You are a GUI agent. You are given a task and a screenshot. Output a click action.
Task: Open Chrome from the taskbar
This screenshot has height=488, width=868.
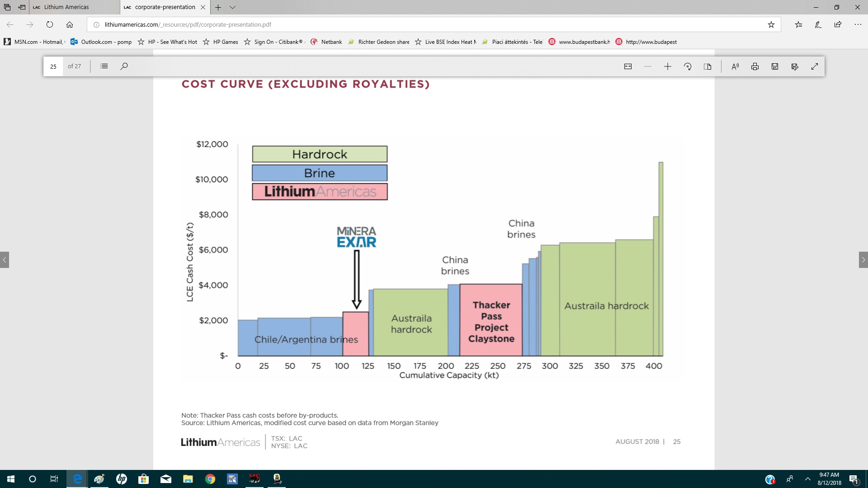[210, 479]
